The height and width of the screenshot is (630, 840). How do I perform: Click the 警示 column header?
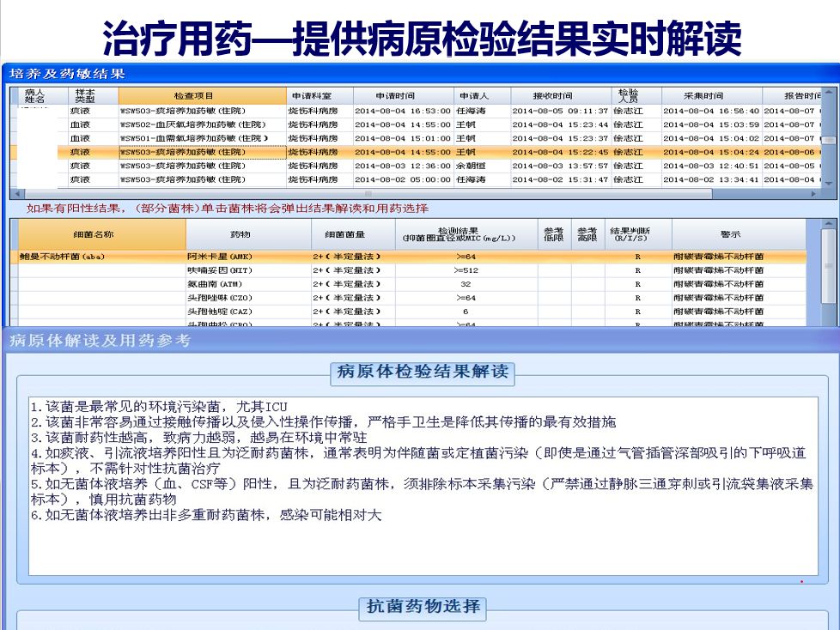click(x=739, y=234)
